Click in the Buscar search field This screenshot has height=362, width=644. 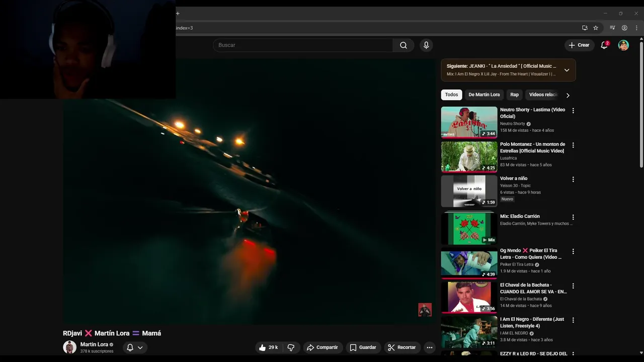tap(303, 45)
